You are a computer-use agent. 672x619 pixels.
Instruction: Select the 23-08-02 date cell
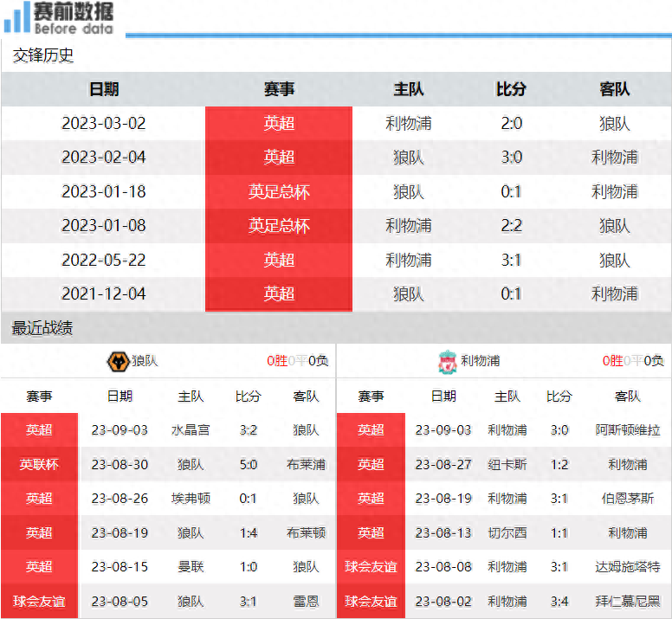tap(443, 602)
